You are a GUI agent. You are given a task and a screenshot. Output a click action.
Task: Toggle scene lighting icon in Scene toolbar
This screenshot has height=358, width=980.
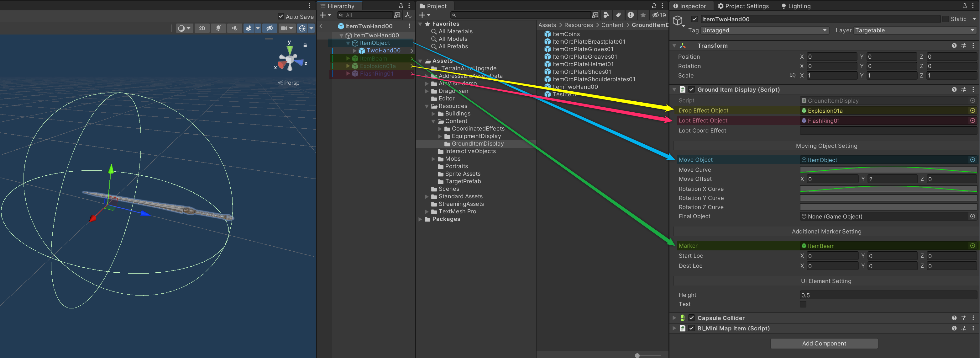(218, 28)
